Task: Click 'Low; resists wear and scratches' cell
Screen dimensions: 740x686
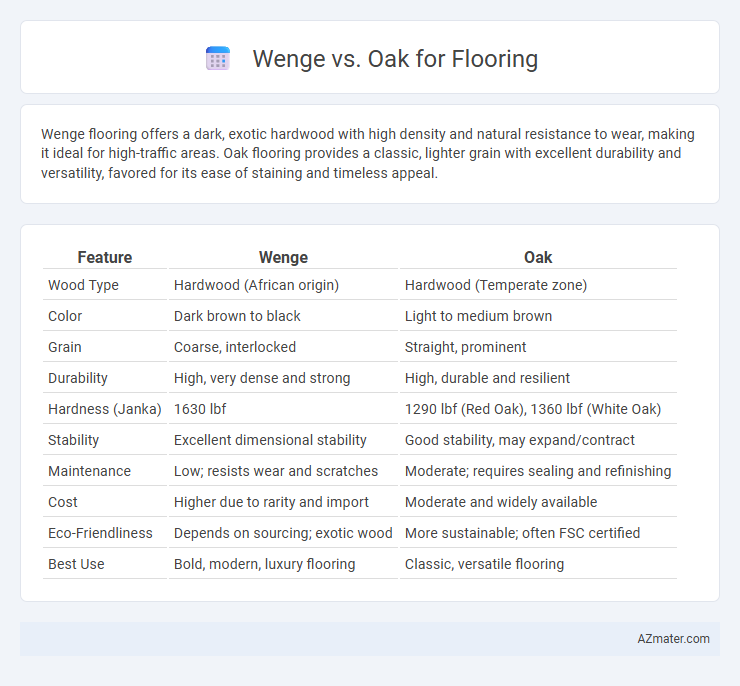Action: pyautogui.click(x=276, y=471)
